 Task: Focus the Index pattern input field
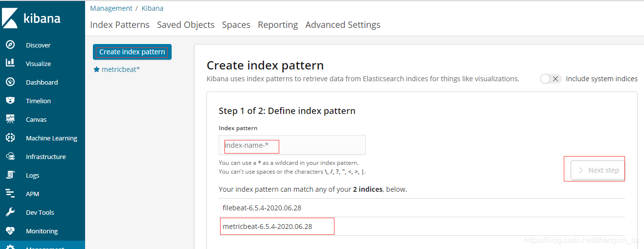[292, 145]
